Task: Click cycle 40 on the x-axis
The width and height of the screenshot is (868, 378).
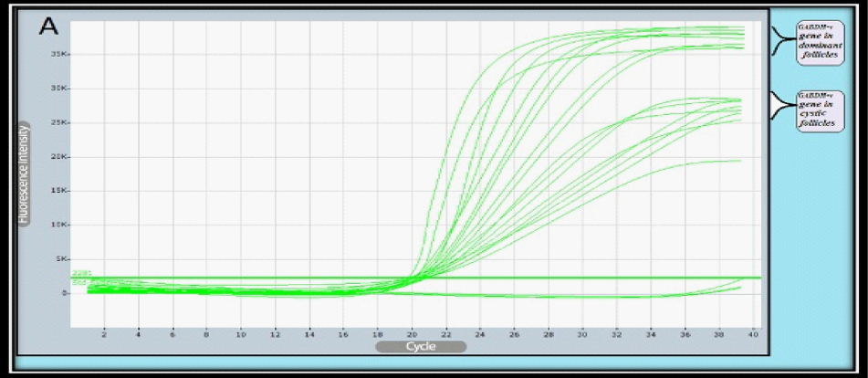Action: [753, 335]
